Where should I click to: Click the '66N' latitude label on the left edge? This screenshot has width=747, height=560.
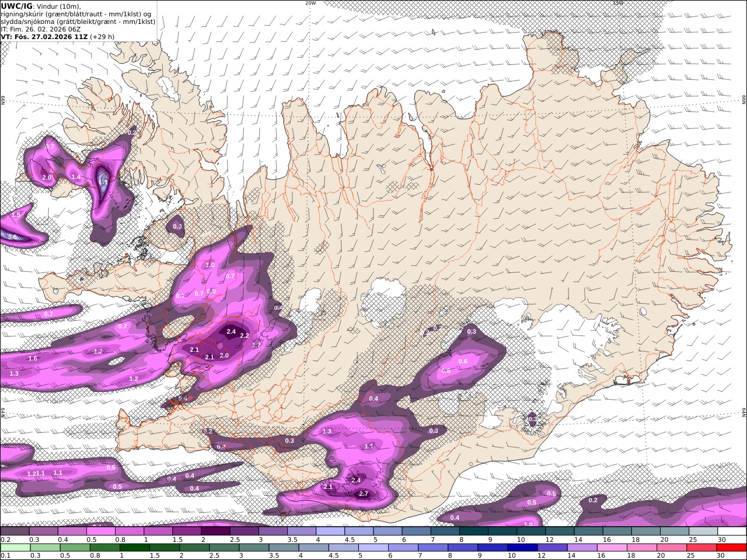coord(3,101)
